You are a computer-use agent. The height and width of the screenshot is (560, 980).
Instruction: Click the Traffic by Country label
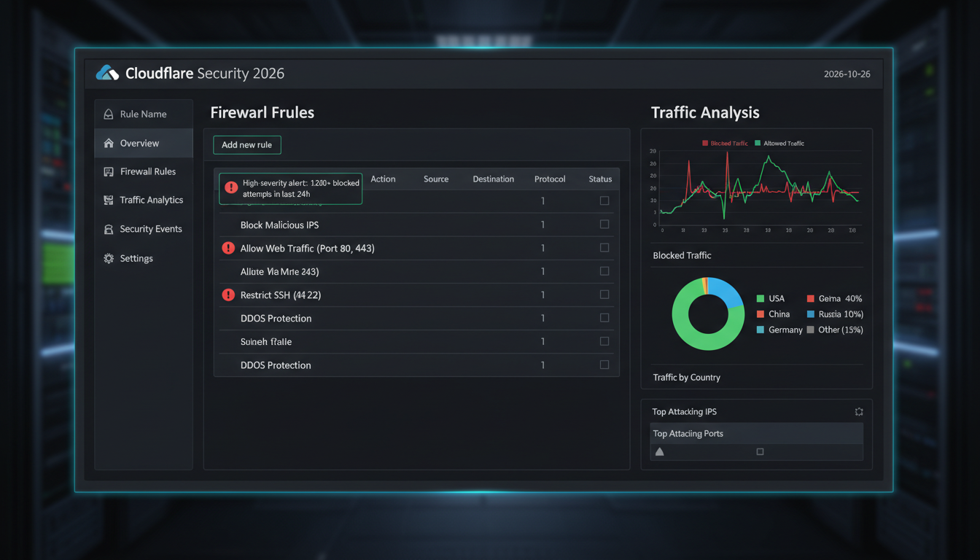[x=686, y=377]
